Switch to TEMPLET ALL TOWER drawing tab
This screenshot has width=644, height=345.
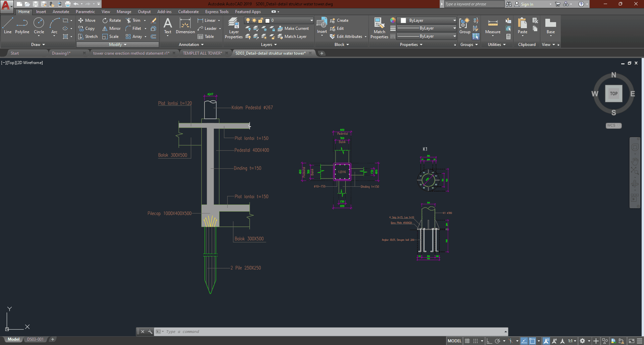[x=202, y=53]
